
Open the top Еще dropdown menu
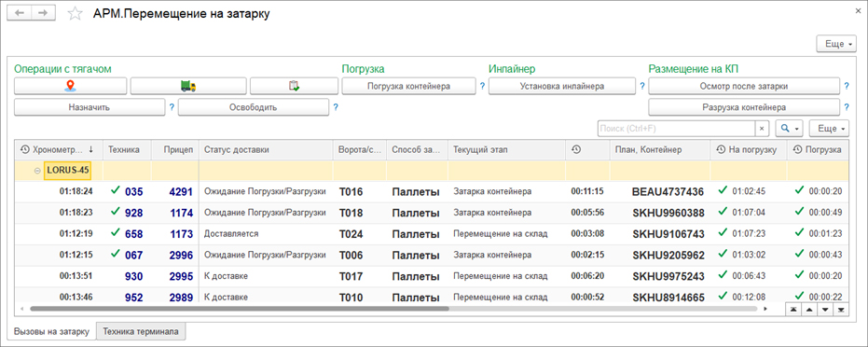(x=837, y=44)
